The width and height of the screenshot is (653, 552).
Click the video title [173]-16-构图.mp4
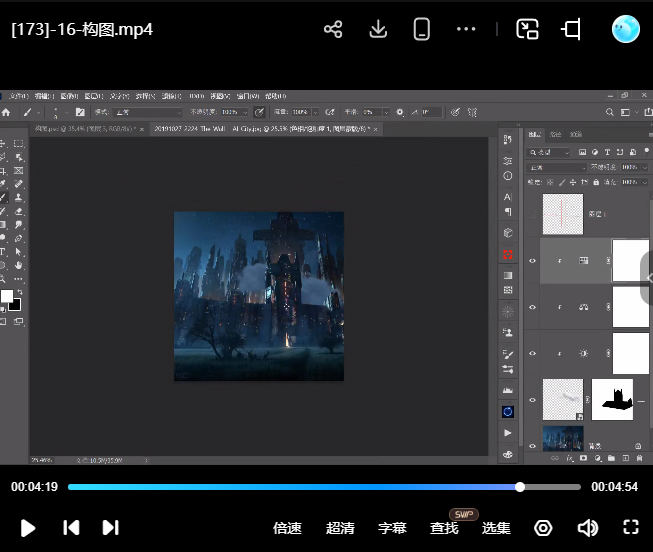82,29
